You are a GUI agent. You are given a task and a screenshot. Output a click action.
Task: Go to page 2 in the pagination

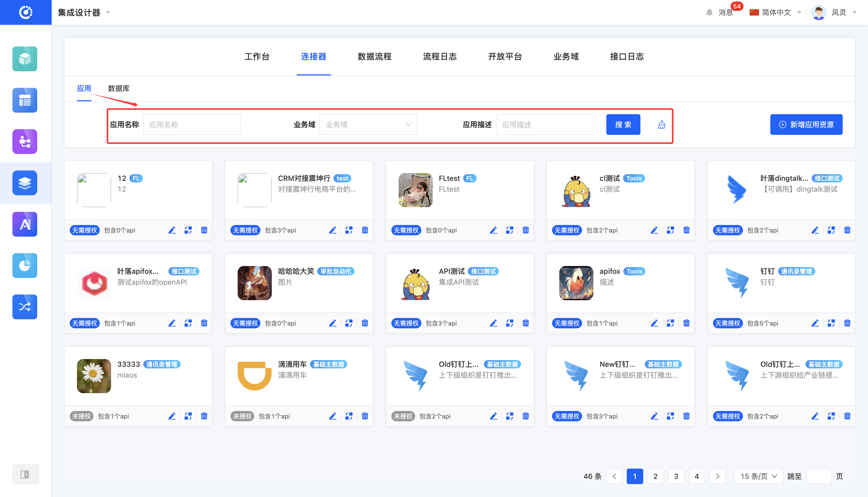point(655,476)
